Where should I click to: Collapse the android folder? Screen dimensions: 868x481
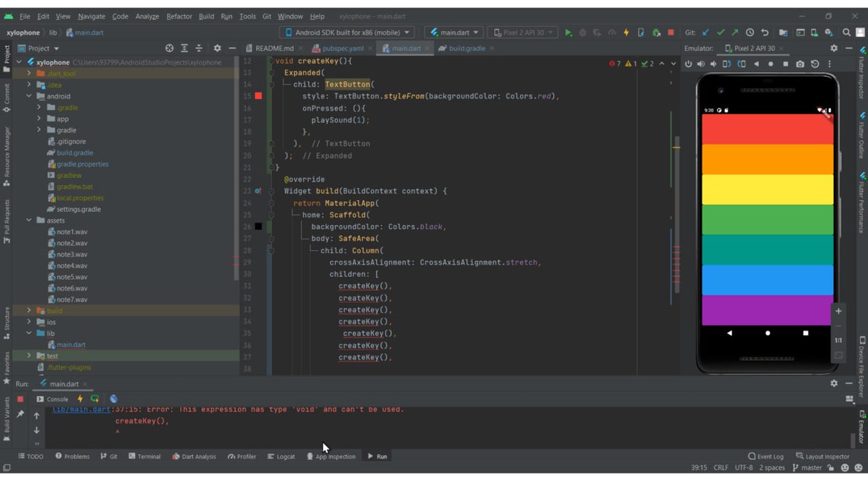pyautogui.click(x=30, y=96)
